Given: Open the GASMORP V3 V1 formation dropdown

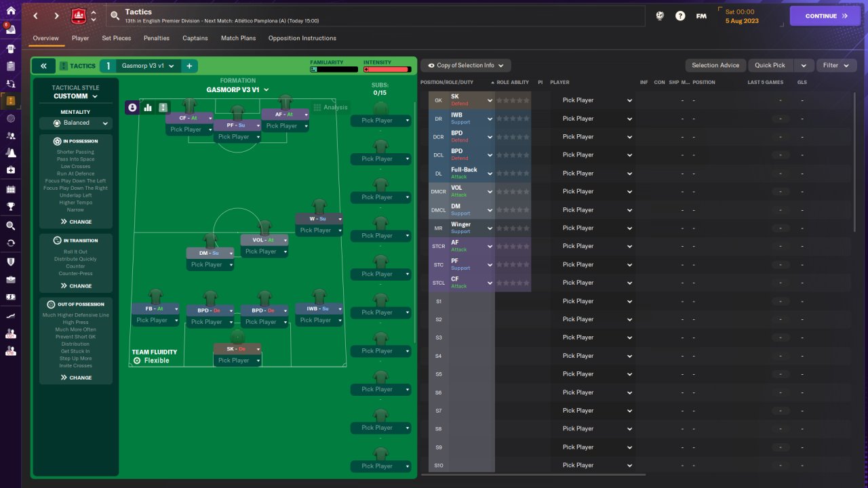Looking at the screenshot, I should point(237,89).
